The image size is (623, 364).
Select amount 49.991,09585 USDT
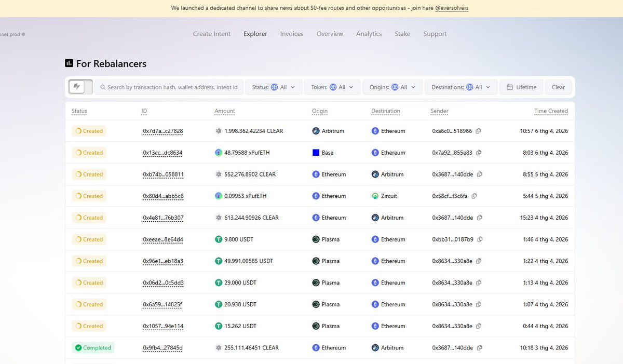pos(249,261)
